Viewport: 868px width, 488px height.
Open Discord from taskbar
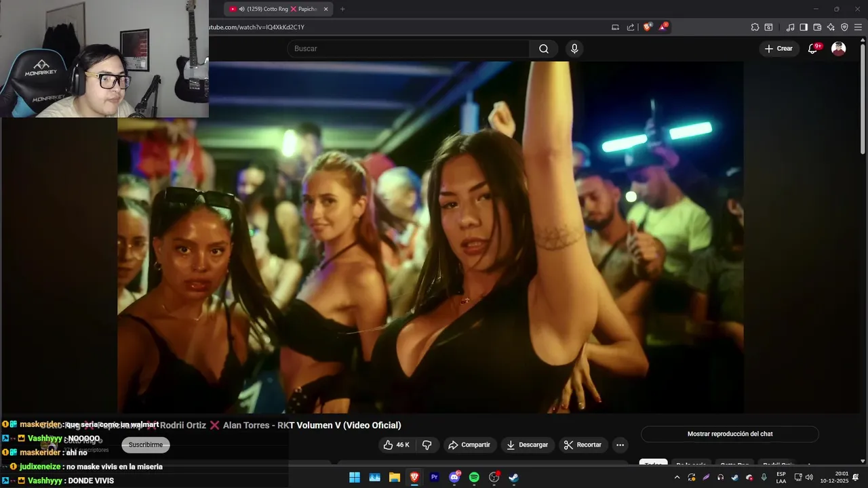(454, 477)
